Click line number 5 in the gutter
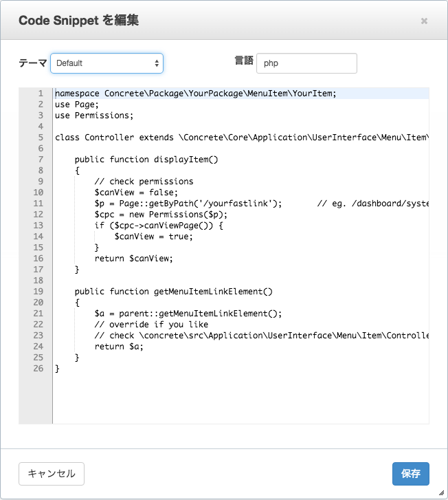Viewport: 448px width, 500px height. pyautogui.click(x=41, y=138)
